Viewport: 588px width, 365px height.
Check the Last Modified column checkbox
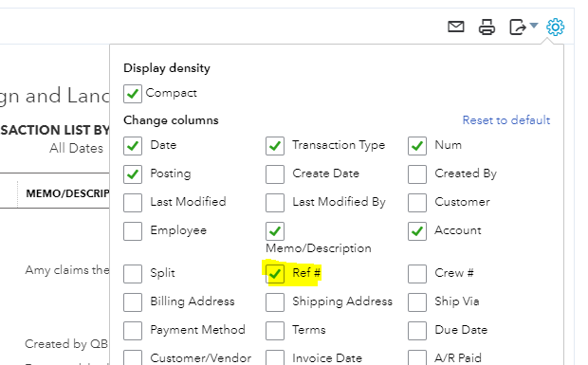pyautogui.click(x=133, y=203)
